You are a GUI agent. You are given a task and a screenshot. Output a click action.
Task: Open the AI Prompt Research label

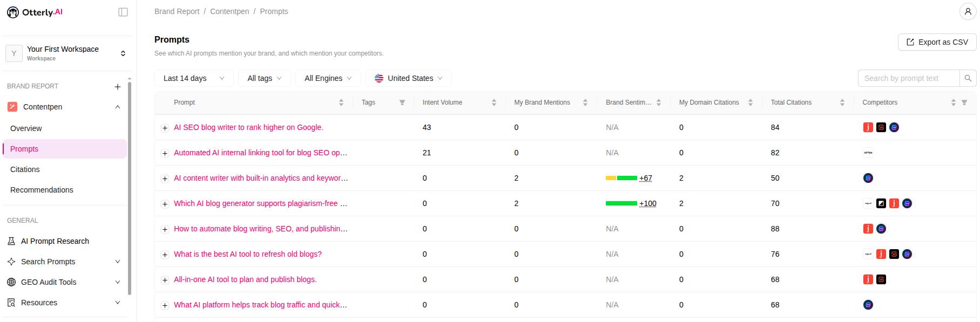point(55,241)
